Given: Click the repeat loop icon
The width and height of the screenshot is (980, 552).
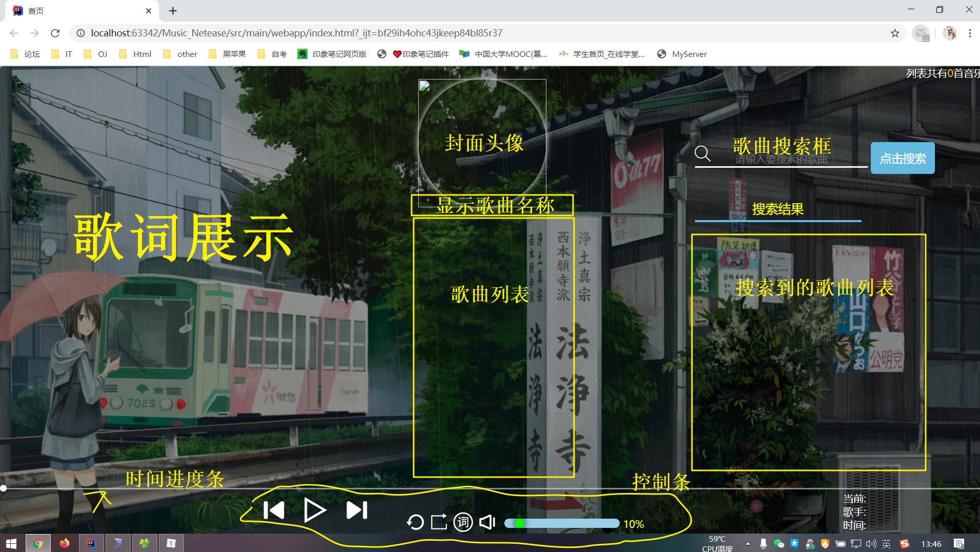Looking at the screenshot, I should click(x=416, y=522).
